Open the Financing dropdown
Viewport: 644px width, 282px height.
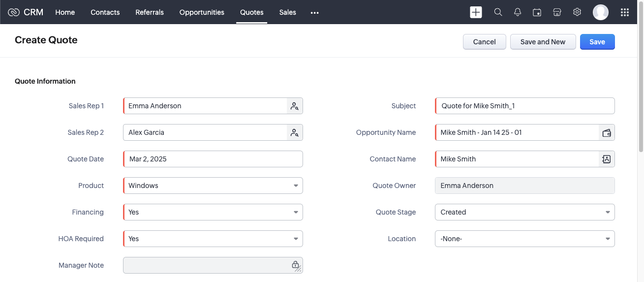coord(213,212)
